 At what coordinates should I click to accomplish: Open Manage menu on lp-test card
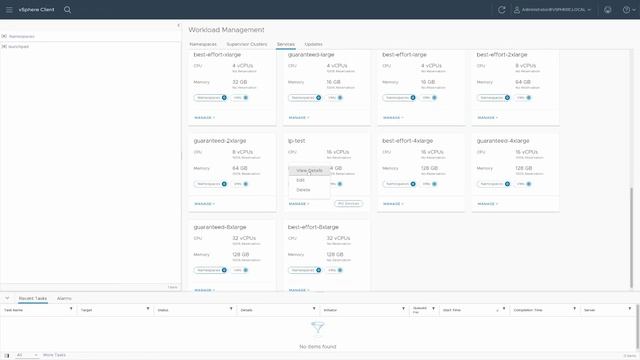coord(299,204)
